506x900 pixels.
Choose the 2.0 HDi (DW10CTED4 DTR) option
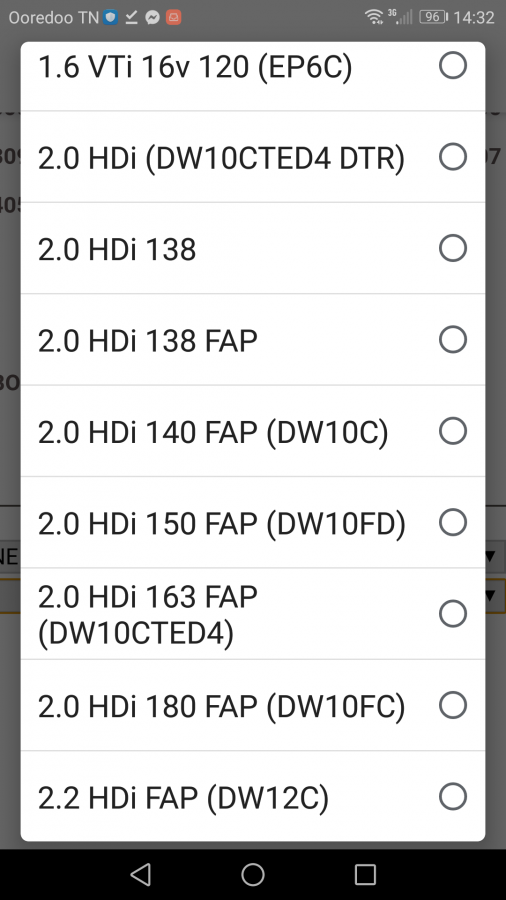pyautogui.click(x=252, y=157)
